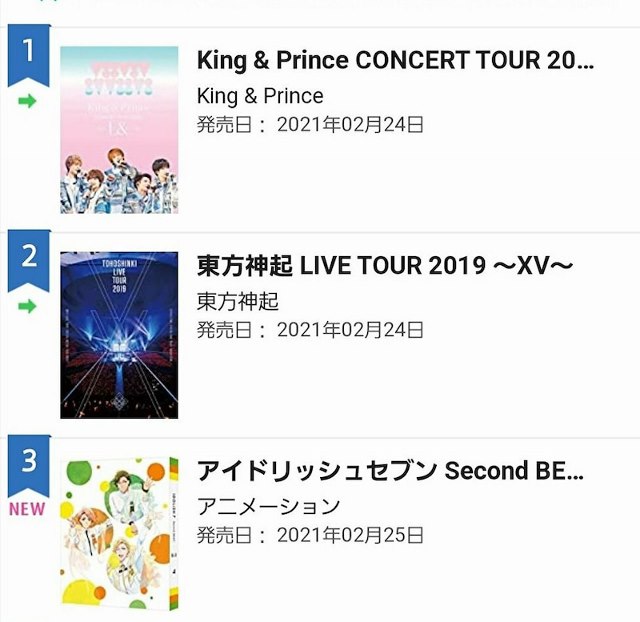Click the release date under King & Prince
This screenshot has width=640, height=622.
pyautogui.click(x=310, y=125)
